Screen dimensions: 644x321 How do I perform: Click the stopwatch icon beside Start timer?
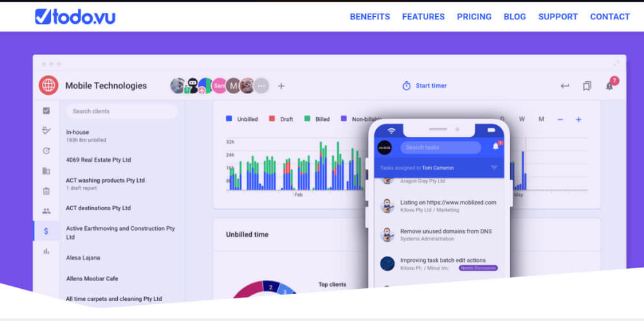[x=406, y=86]
